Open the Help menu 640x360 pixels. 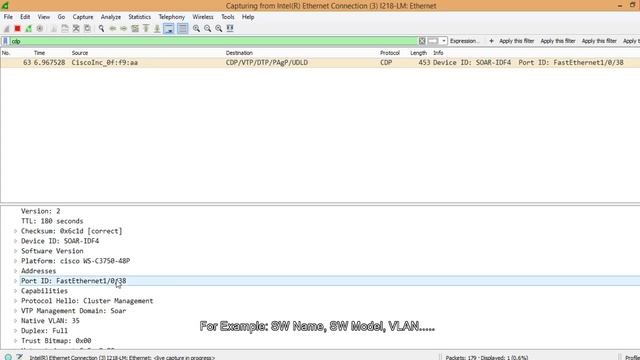[248, 17]
